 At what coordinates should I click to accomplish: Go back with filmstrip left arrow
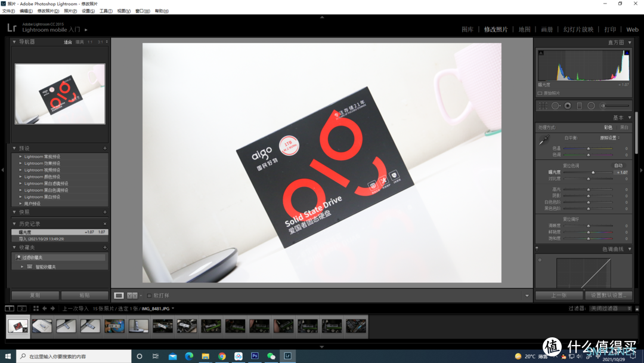coord(44,308)
